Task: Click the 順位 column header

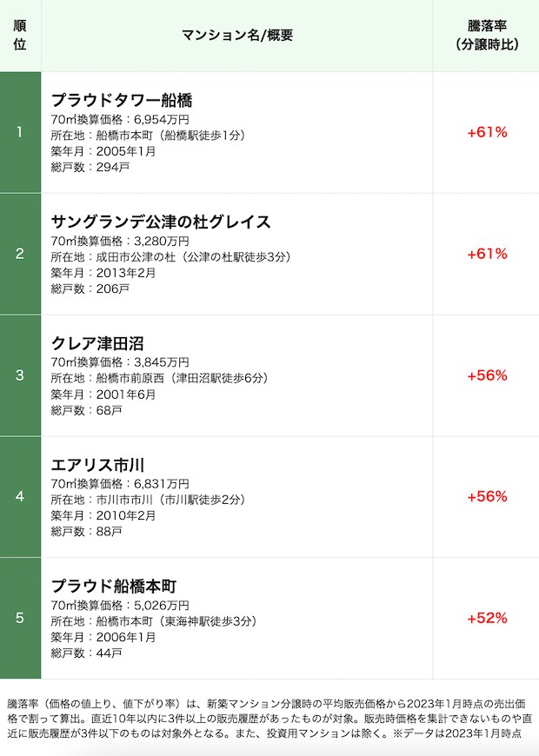Action: (20, 36)
